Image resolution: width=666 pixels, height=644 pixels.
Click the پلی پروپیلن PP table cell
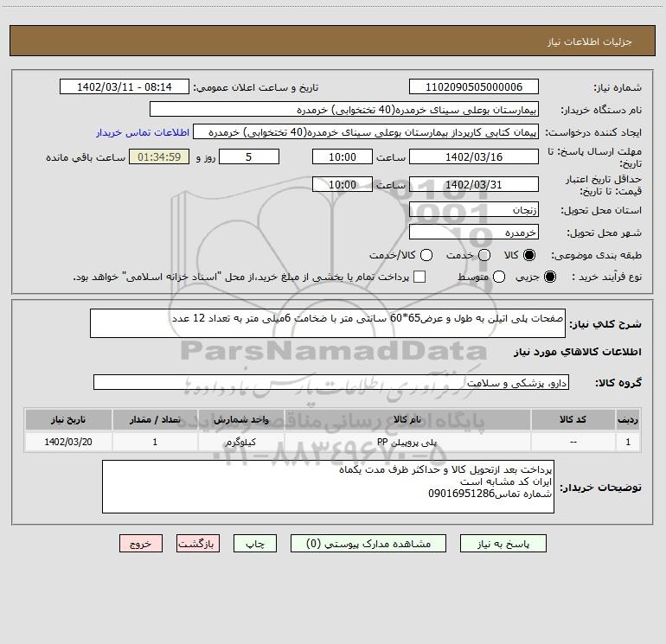coord(407,442)
